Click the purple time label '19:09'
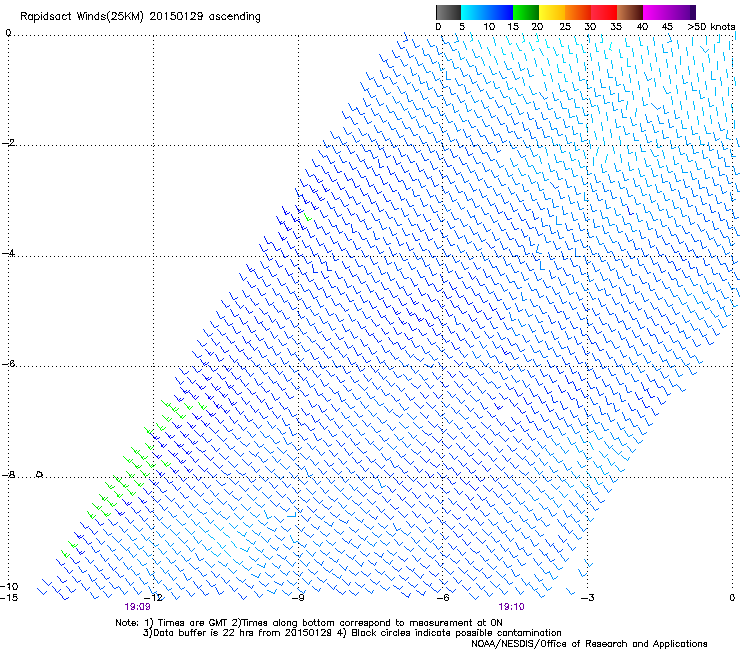This screenshot has width=740, height=650. pyautogui.click(x=137, y=607)
